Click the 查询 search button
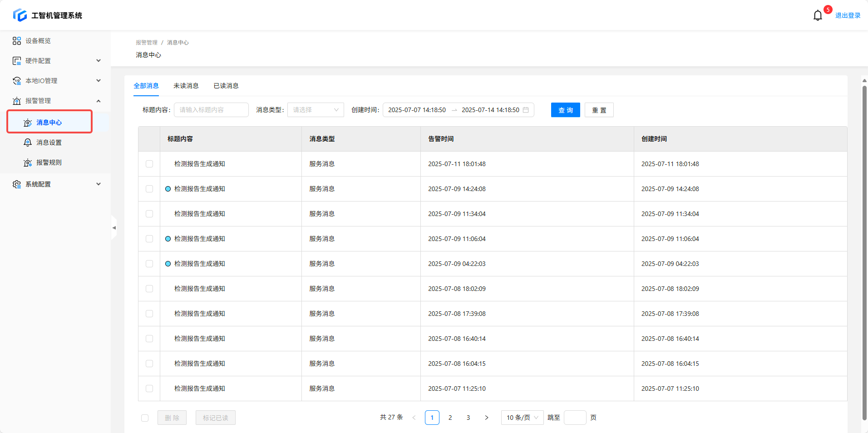This screenshot has height=433, width=868. (x=565, y=110)
